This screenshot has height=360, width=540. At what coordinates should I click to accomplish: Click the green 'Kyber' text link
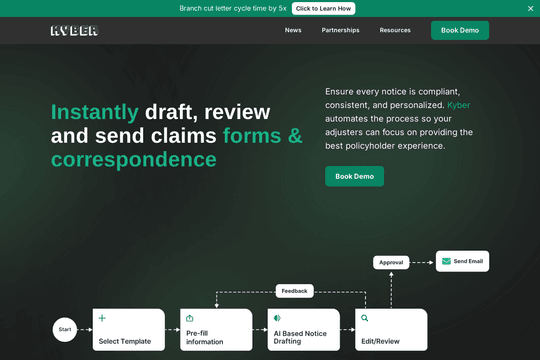458,105
